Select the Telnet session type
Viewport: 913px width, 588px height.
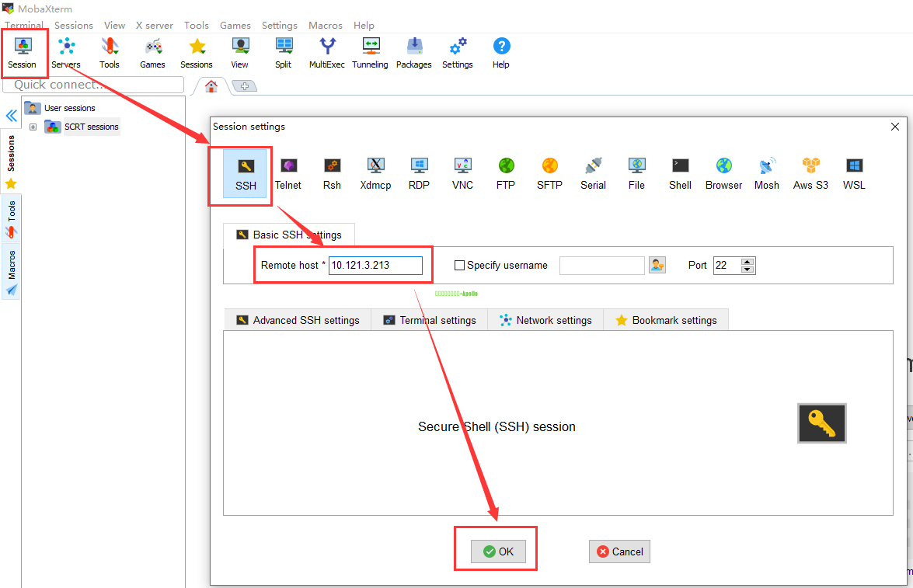point(288,174)
